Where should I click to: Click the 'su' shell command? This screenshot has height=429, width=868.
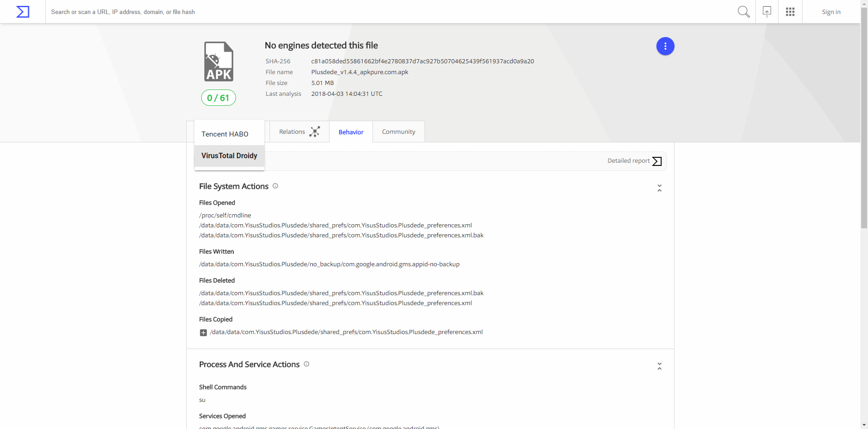click(x=202, y=400)
